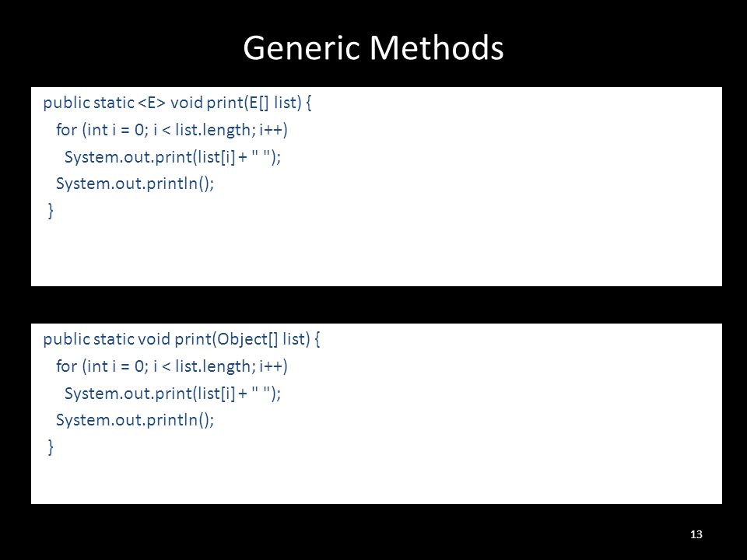Click the generic method signature with <E>
Screen dimensions: 747x560
tap(177, 103)
